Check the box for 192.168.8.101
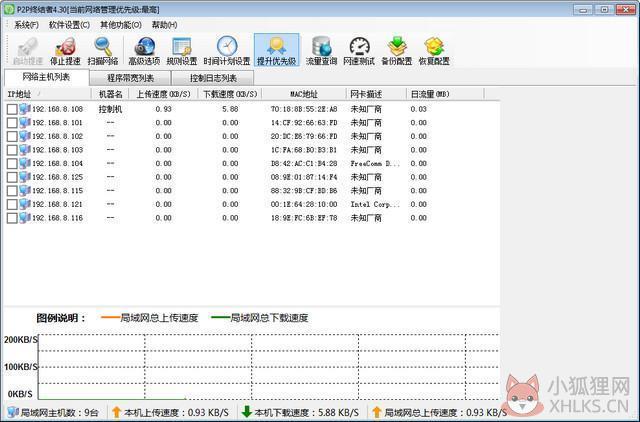Screen dimensions: 640x422 pyautogui.click(x=12, y=122)
